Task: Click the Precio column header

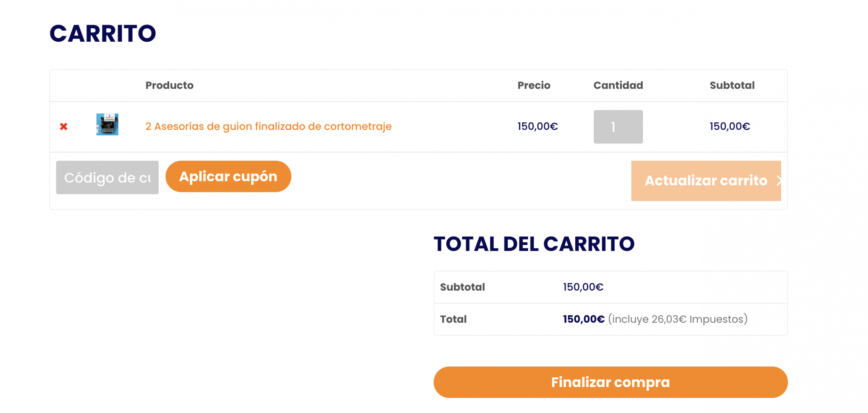Action: [534, 85]
